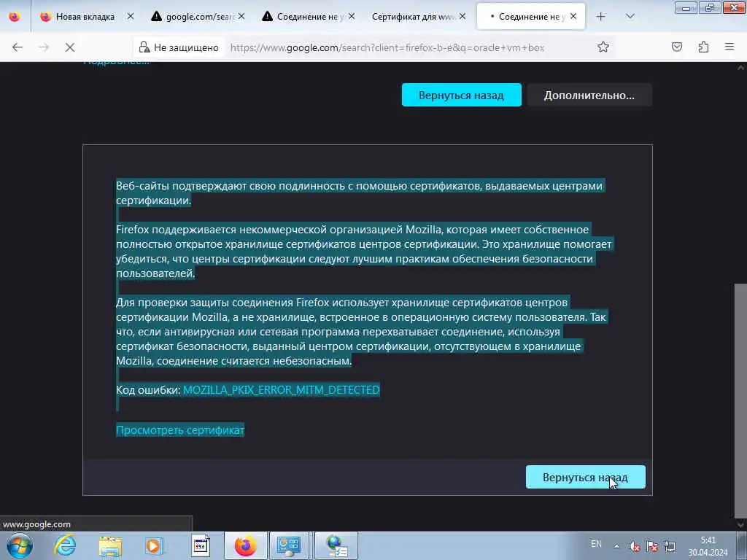747x560 pixels.
Task: Open Action Center flag tray icon
Action: click(x=652, y=546)
